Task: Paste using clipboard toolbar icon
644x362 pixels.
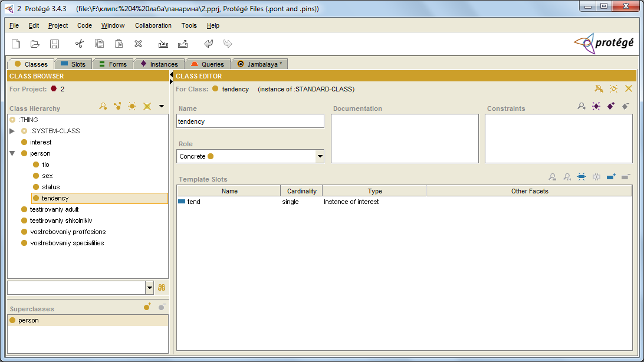Action: pyautogui.click(x=119, y=44)
